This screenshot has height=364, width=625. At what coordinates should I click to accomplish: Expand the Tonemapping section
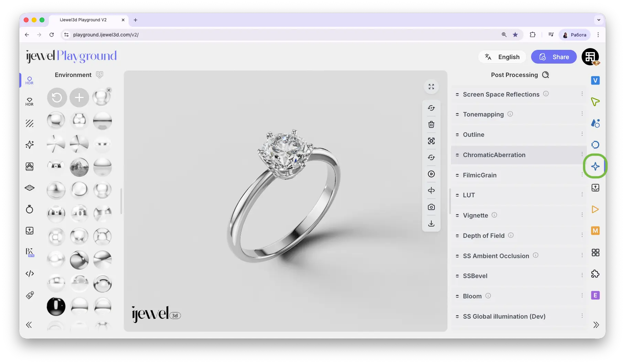[x=518, y=114]
